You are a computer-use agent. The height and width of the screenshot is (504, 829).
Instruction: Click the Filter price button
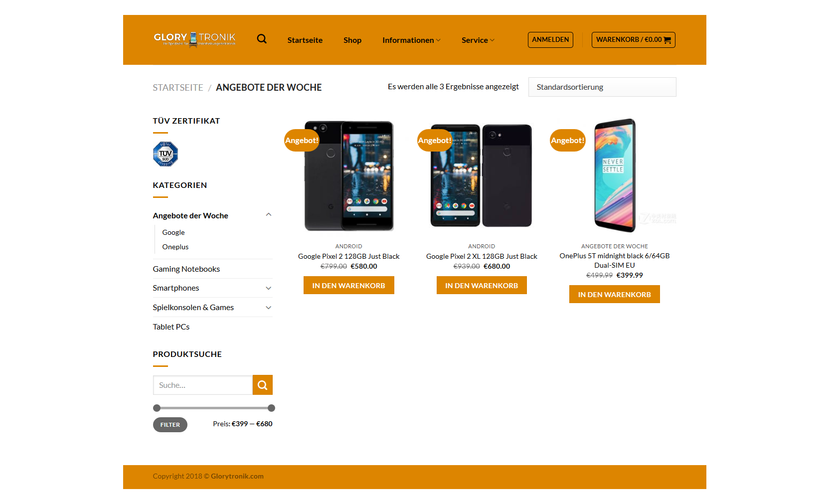(x=170, y=425)
